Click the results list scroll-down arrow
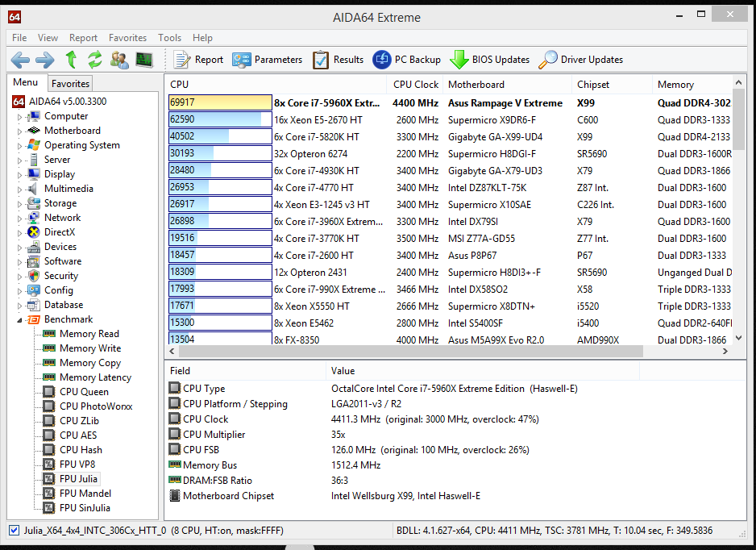 click(x=738, y=338)
